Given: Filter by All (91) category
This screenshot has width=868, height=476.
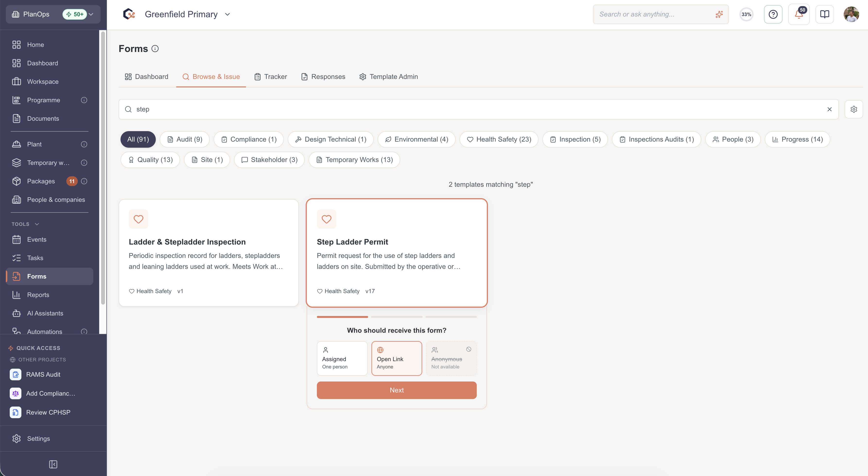Looking at the screenshot, I should (138, 139).
